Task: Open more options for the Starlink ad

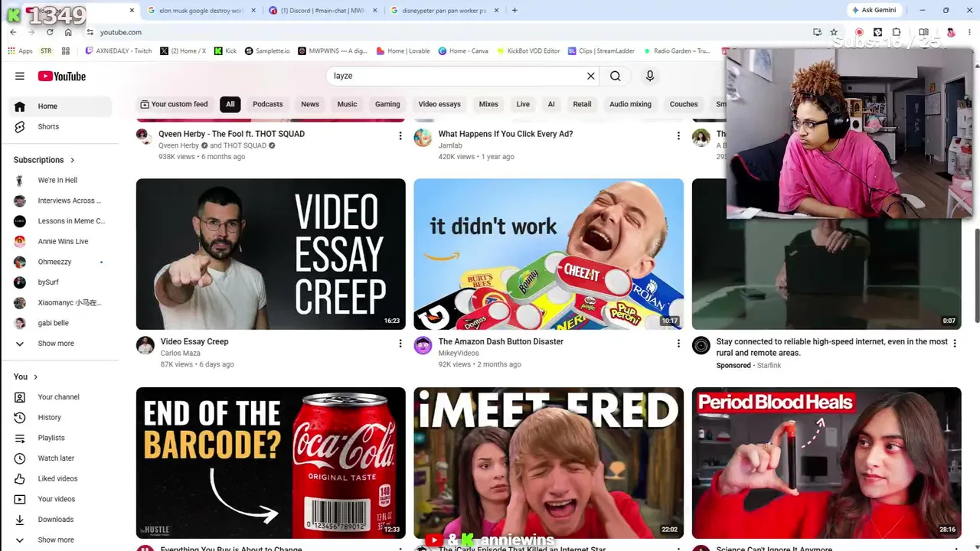Action: (955, 344)
